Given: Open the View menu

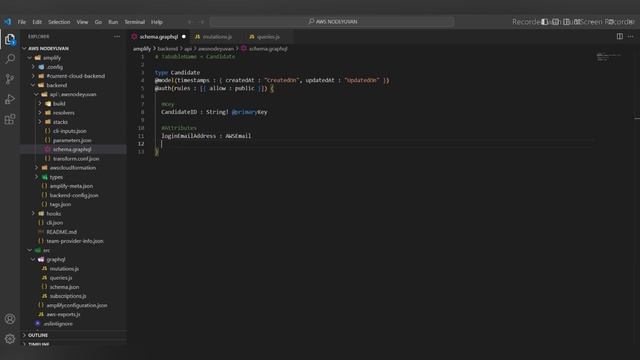Looking at the screenshot, I should point(82,22).
